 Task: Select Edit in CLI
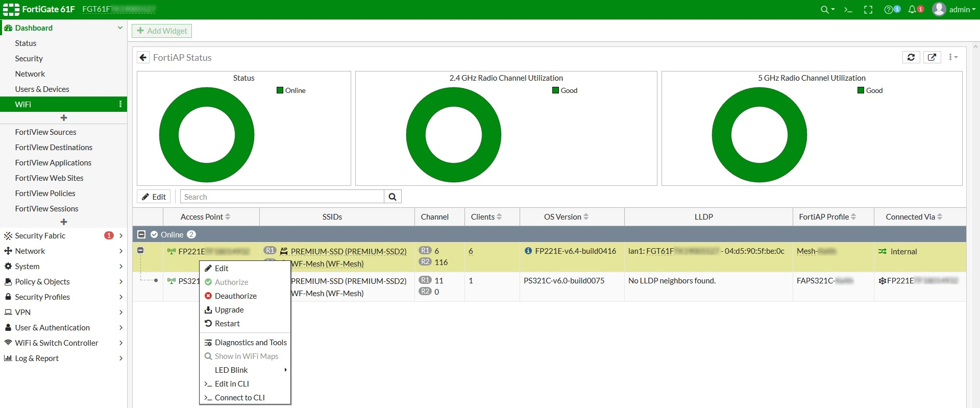click(x=245, y=383)
